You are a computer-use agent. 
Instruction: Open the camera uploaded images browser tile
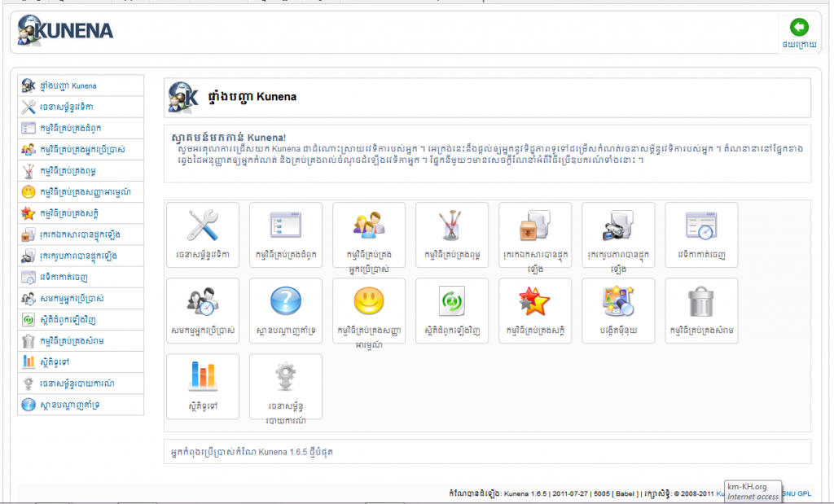[618, 234]
